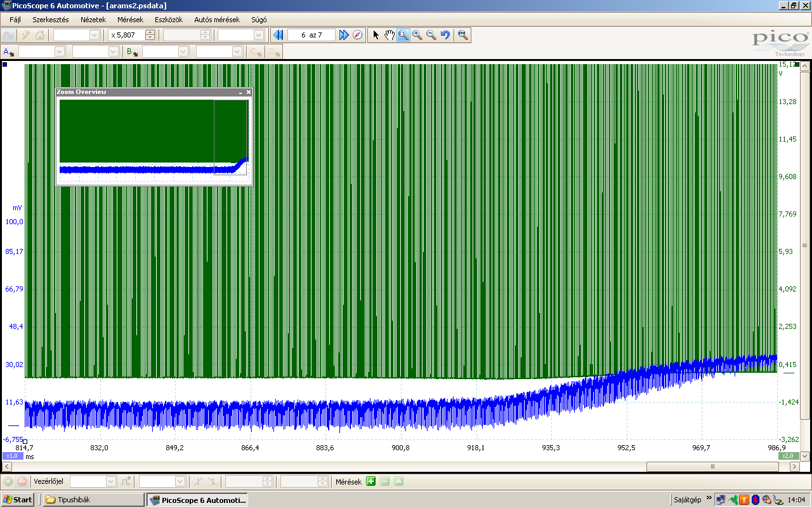Select the zoom window magnifier tool
This screenshot has width=812, height=508.
coord(403,36)
